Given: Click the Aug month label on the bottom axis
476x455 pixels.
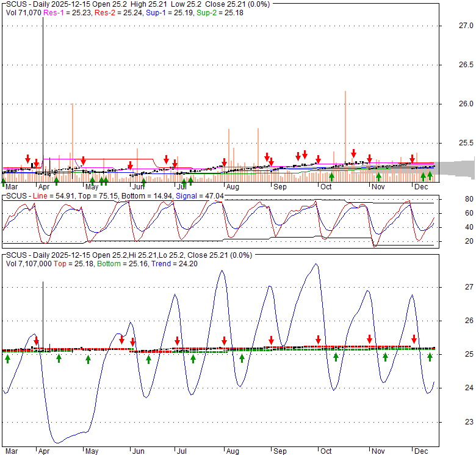Looking at the screenshot, I should point(232,451).
